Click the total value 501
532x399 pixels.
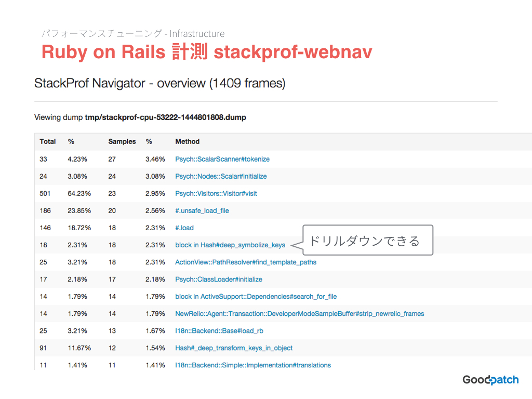[x=45, y=193]
